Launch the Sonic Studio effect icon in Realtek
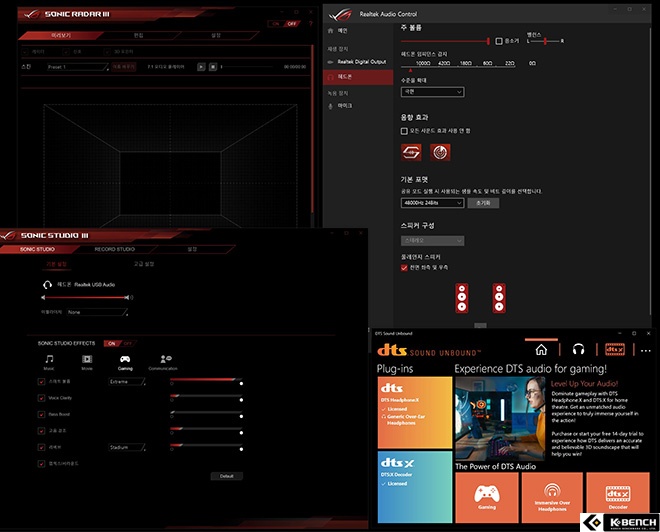 pos(411,152)
